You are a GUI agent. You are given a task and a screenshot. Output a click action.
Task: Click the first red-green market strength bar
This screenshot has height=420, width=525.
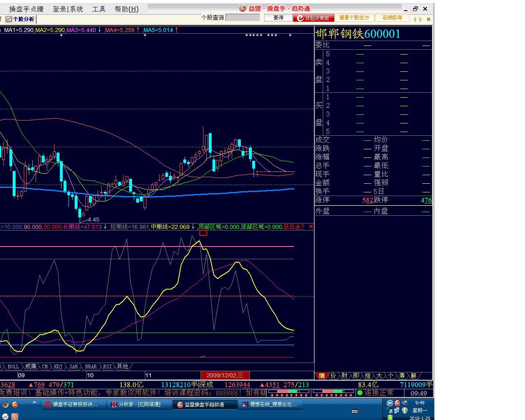(289, 393)
